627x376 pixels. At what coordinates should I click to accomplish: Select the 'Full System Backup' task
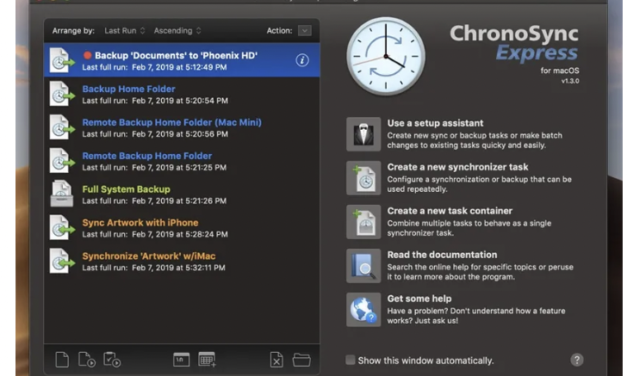click(x=182, y=194)
